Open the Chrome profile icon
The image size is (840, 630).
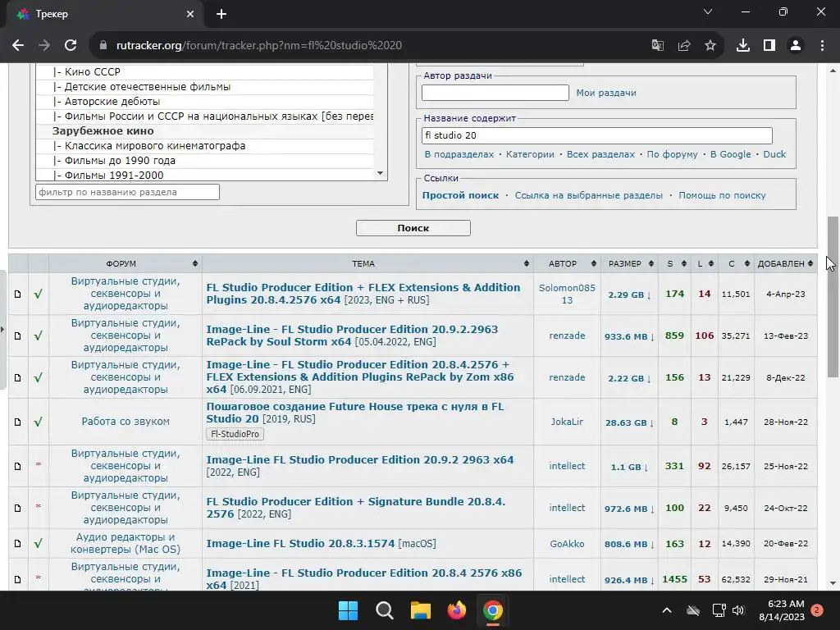tap(796, 46)
